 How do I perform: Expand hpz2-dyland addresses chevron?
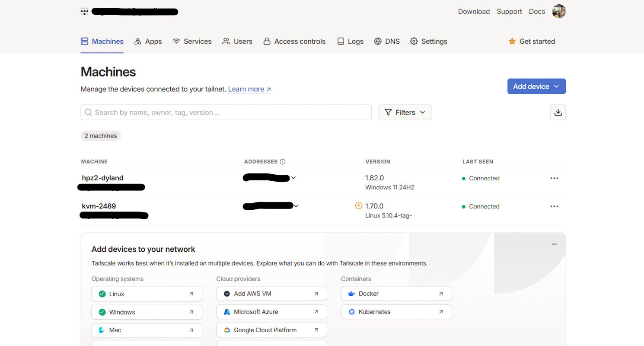coord(293,178)
